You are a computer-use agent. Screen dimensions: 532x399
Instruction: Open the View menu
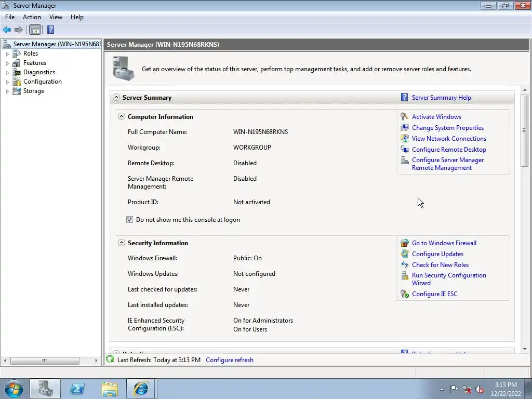tap(56, 17)
